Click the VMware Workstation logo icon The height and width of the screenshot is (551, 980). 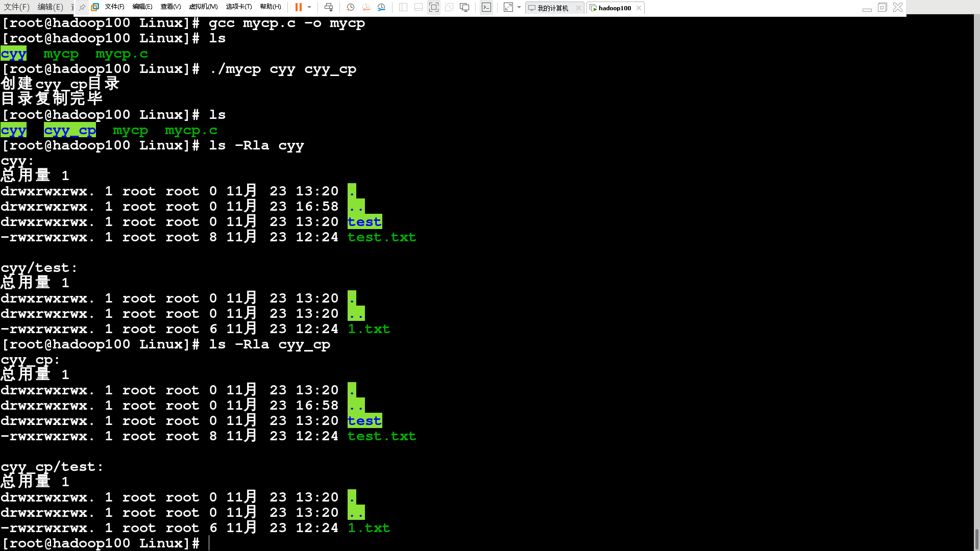tap(95, 7)
